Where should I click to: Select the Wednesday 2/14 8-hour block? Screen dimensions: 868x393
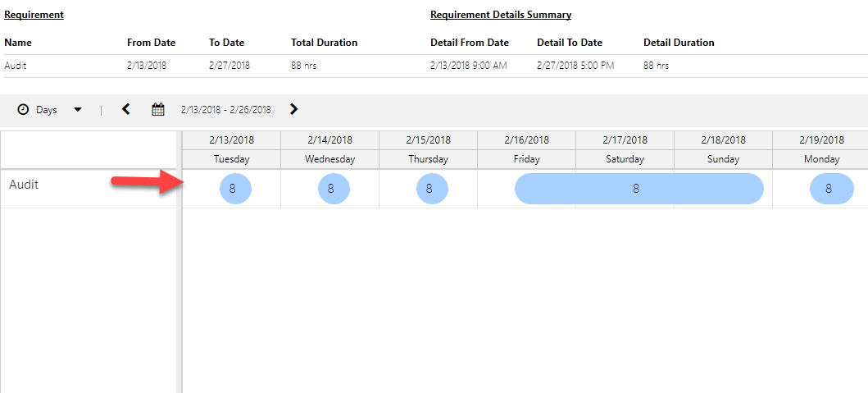point(334,189)
